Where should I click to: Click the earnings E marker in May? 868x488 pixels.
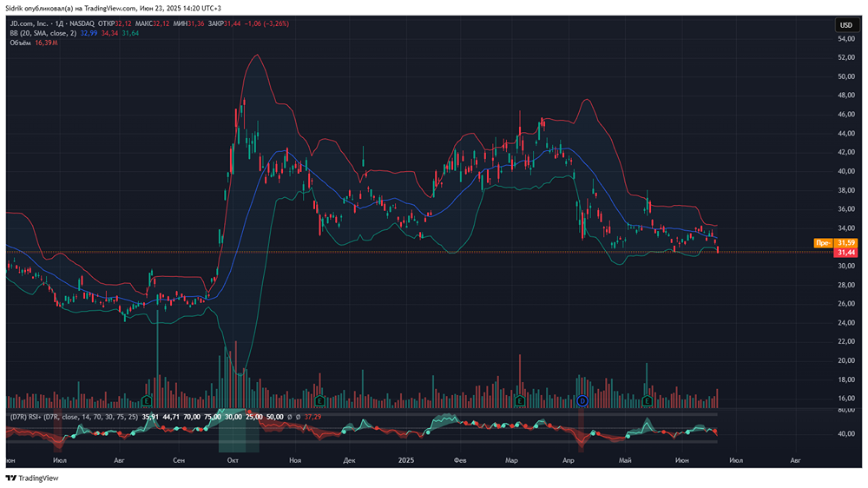pyautogui.click(x=648, y=400)
